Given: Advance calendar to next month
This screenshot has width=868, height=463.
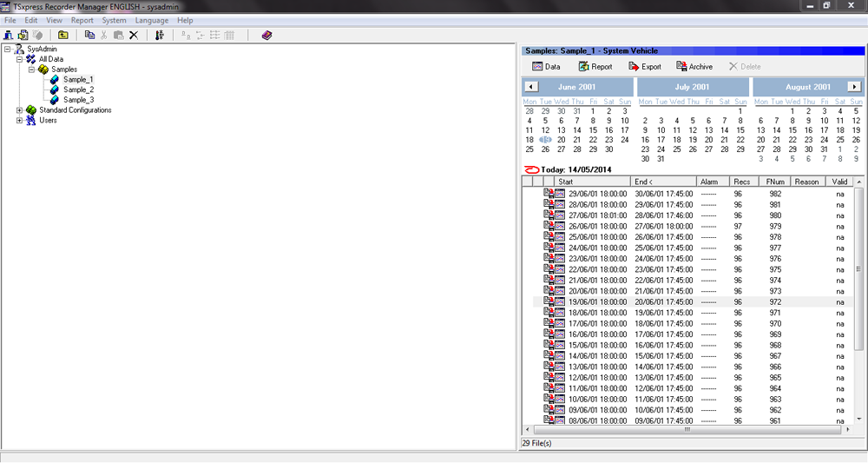Looking at the screenshot, I should [x=855, y=87].
